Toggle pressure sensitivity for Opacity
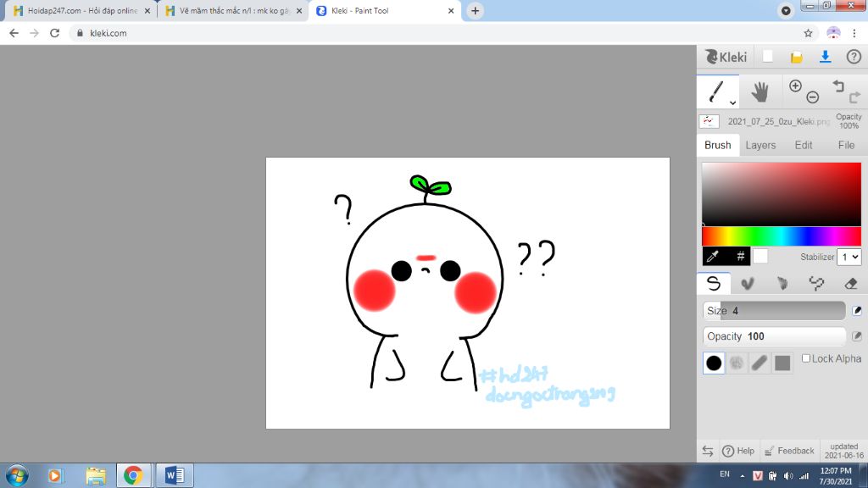This screenshot has width=868, height=488. coord(856,336)
